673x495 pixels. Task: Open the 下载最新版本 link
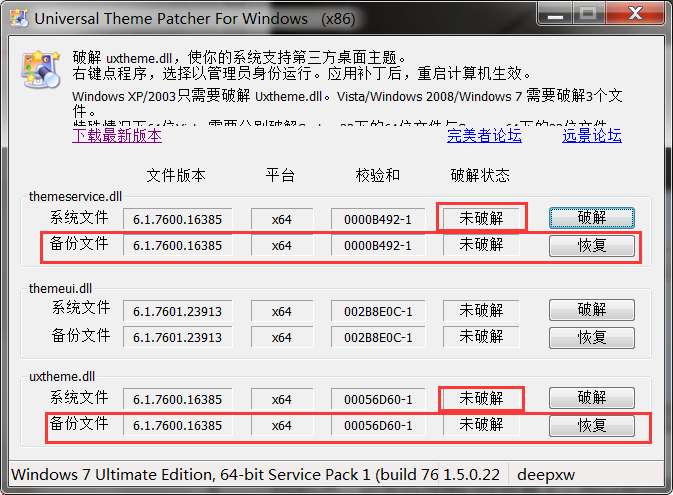(x=117, y=135)
